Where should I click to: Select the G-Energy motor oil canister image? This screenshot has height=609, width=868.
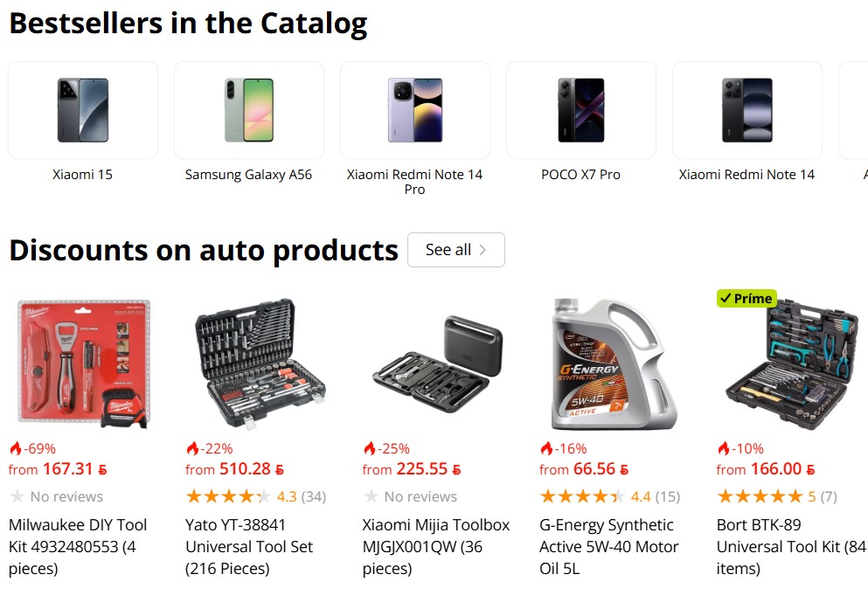click(x=615, y=364)
